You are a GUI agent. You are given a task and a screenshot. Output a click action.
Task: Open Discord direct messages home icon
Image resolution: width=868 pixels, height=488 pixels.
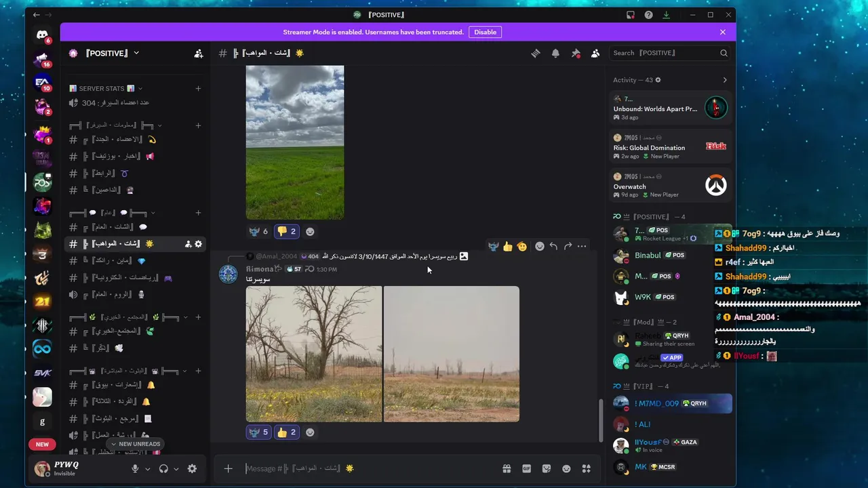pyautogui.click(x=42, y=35)
